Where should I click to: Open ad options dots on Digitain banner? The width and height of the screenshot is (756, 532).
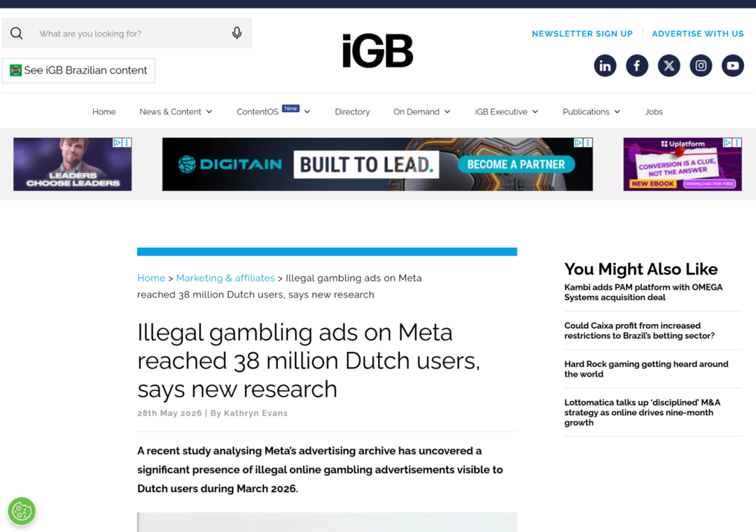[x=588, y=143]
